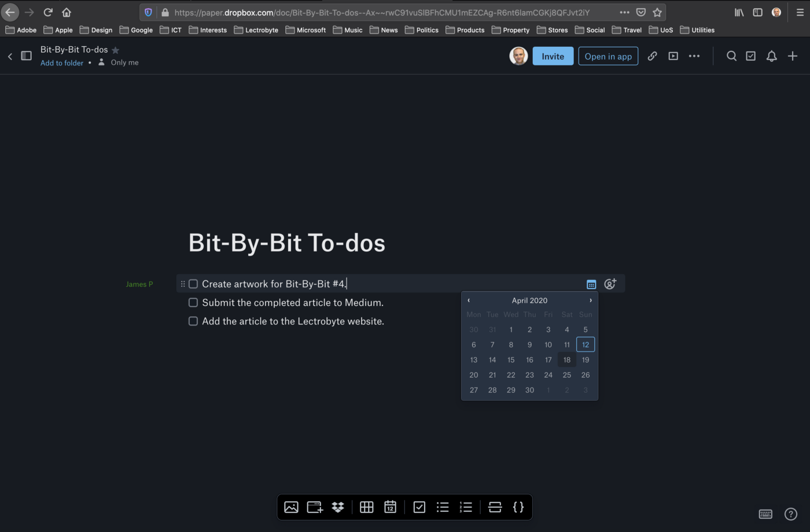The height and width of the screenshot is (532, 810).
Task: Insert an image using the toolbar
Action: click(291, 507)
